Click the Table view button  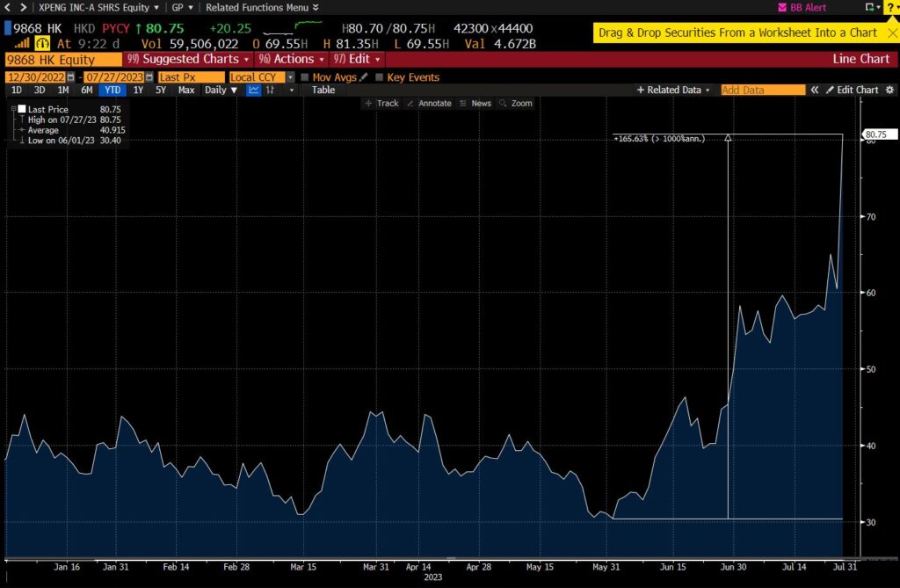[323, 90]
